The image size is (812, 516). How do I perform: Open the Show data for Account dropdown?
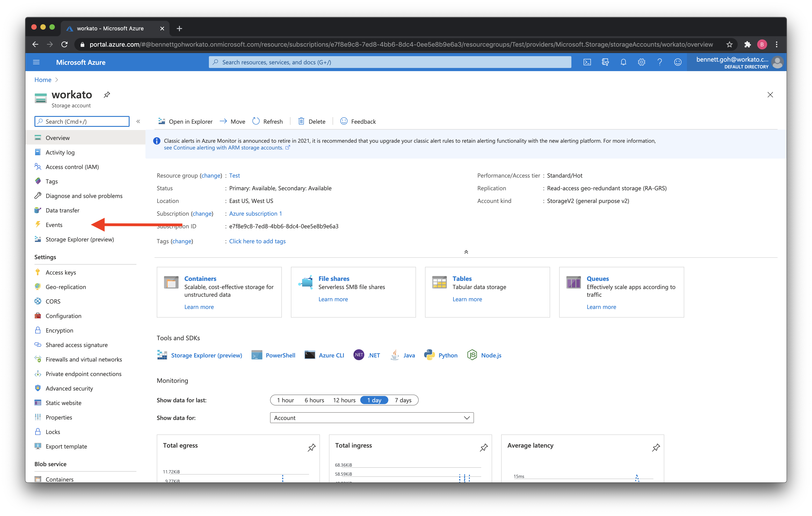(x=372, y=418)
